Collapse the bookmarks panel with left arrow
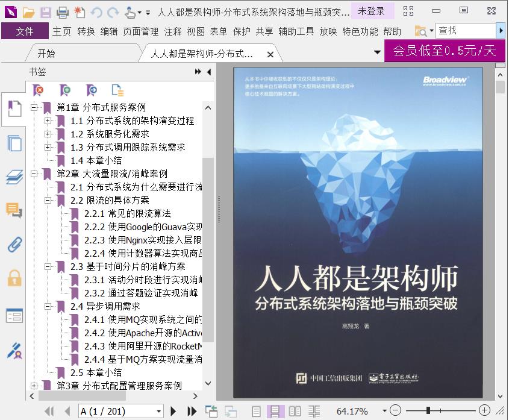This screenshot has width=509, height=420. [x=209, y=72]
